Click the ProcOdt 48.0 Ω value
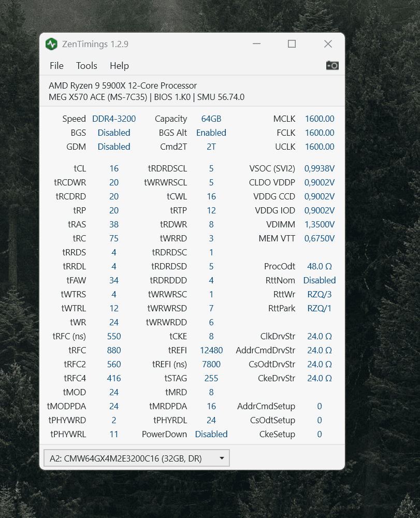 [320, 266]
